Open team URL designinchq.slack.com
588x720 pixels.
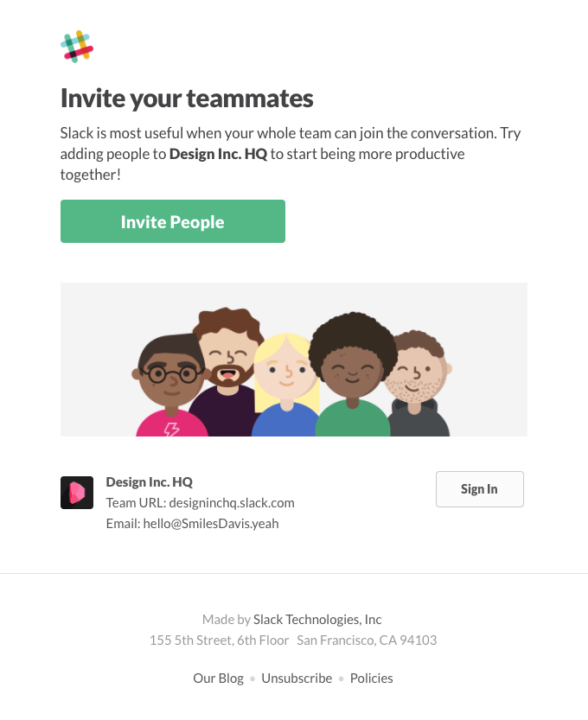tap(232, 503)
